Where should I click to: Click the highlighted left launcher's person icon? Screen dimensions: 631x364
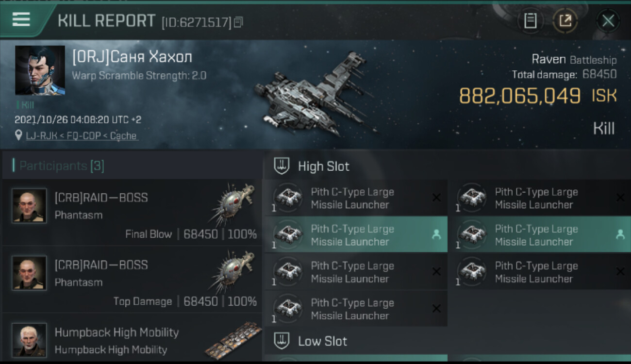(x=436, y=235)
